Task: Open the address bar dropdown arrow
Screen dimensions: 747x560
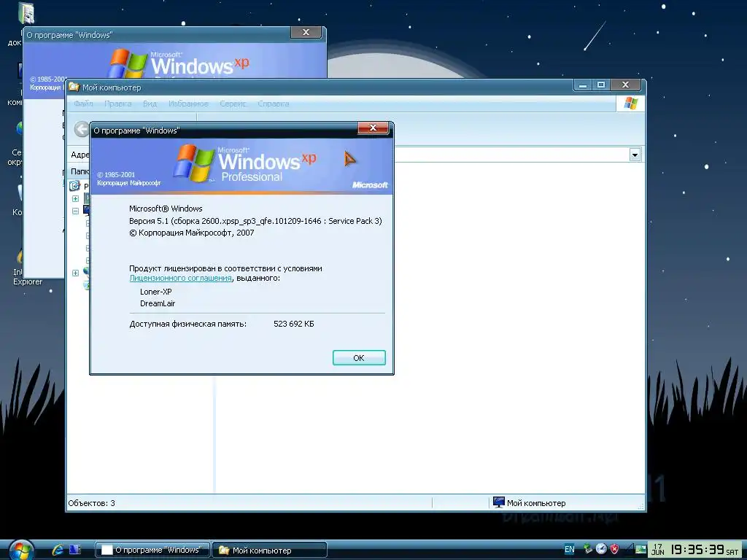Action: tap(635, 155)
